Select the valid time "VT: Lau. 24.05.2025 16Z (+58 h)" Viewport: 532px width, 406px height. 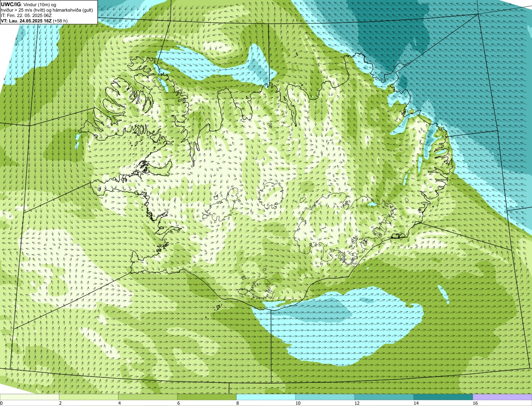34,21
